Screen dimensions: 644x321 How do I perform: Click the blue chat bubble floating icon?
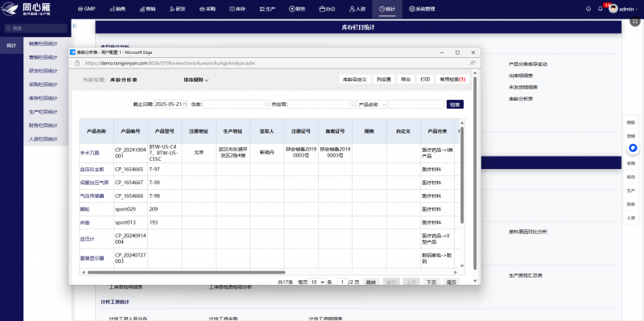click(633, 149)
